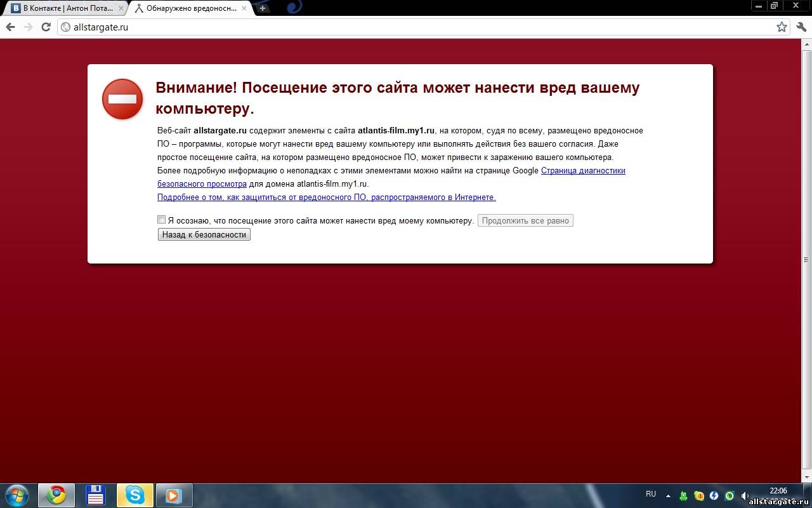The width and height of the screenshot is (812, 508).
Task: Launch Windows Media Player from taskbar
Action: pos(173,495)
